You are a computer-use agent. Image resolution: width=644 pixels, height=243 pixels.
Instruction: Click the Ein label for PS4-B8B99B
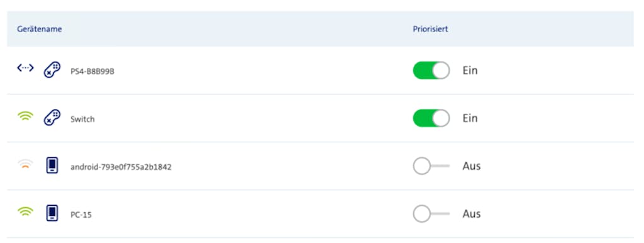(470, 71)
